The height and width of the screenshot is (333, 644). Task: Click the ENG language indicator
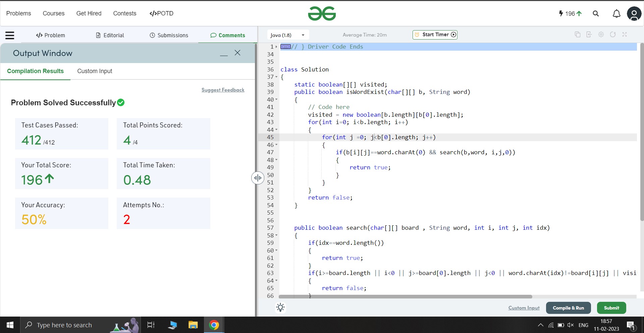click(x=583, y=325)
